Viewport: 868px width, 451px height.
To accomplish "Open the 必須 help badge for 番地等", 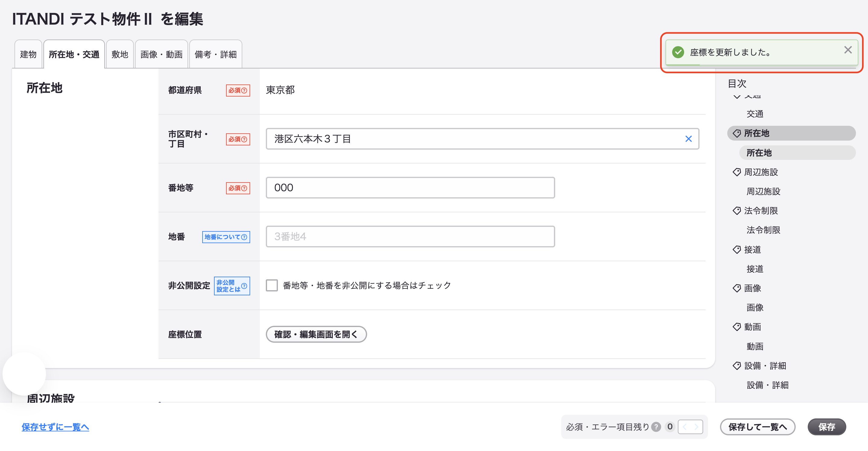I will [x=238, y=188].
